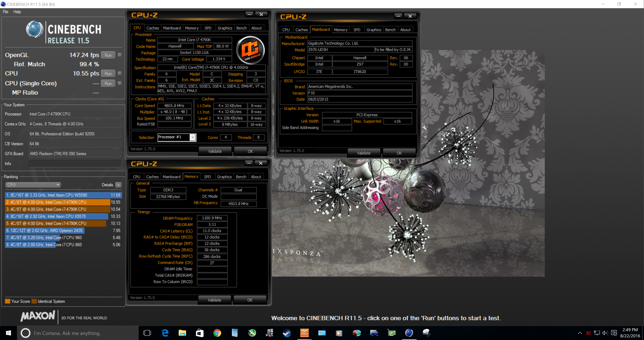
Task: Open the Bench tab in the top-left CPU-Z window
Action: pyautogui.click(x=241, y=28)
